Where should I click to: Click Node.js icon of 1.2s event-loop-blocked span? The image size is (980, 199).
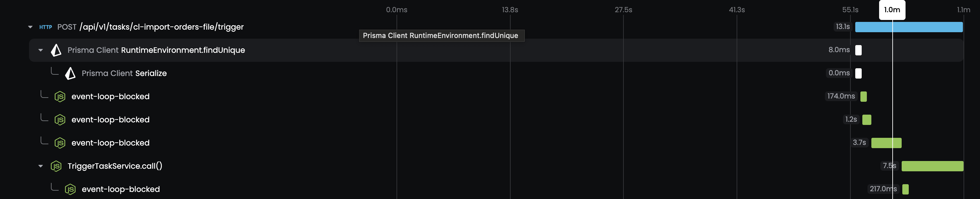click(x=60, y=120)
